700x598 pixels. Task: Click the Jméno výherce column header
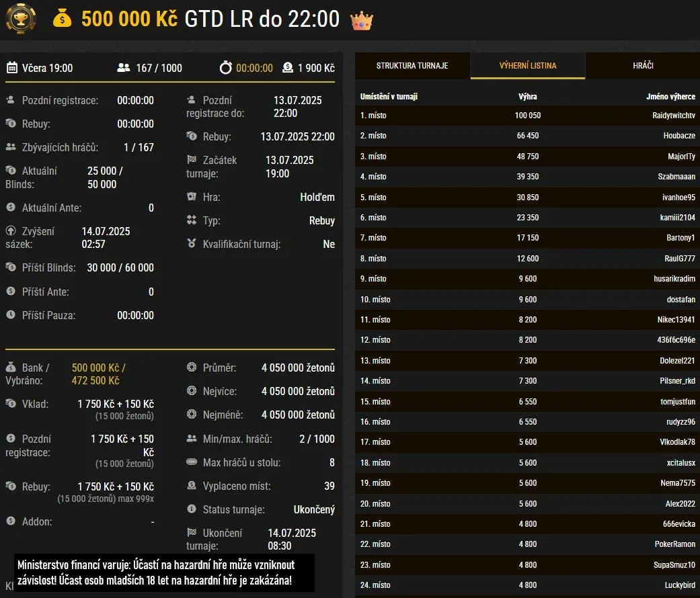(x=670, y=96)
